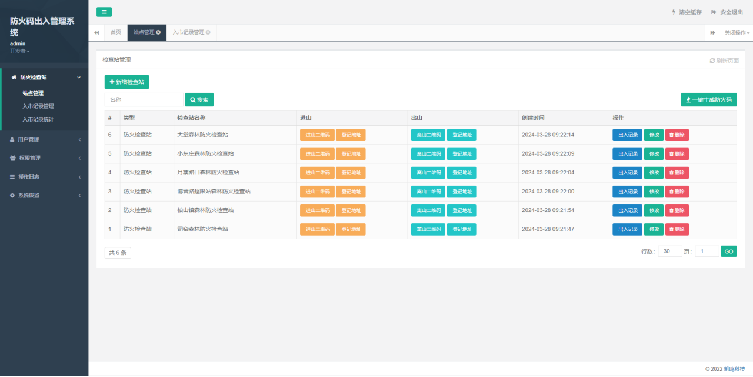Open the orange 进山二维码 button in row 5
This screenshot has width=753, height=377.
[317, 154]
